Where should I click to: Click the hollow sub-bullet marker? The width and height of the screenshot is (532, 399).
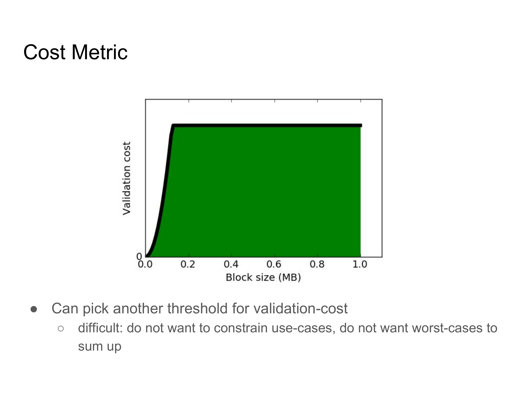(61, 329)
